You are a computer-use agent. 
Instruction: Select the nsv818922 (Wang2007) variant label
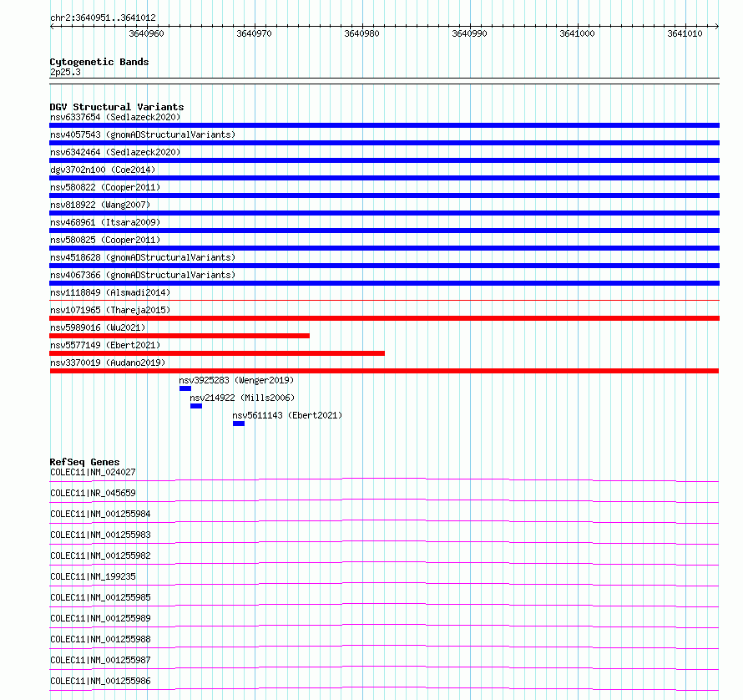coord(100,205)
